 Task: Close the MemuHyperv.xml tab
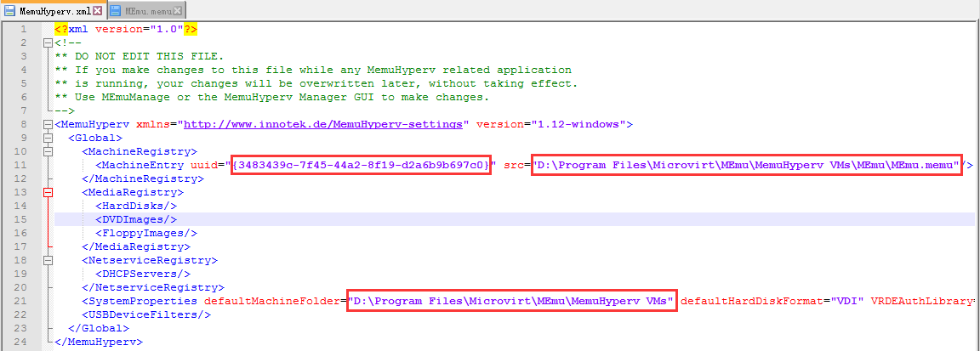[97, 11]
